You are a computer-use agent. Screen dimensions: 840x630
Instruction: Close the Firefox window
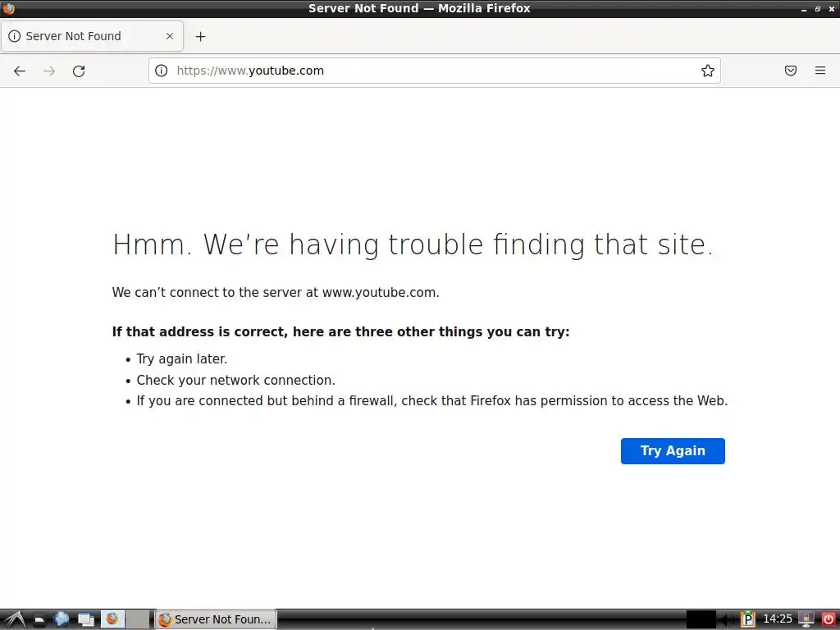832,9
